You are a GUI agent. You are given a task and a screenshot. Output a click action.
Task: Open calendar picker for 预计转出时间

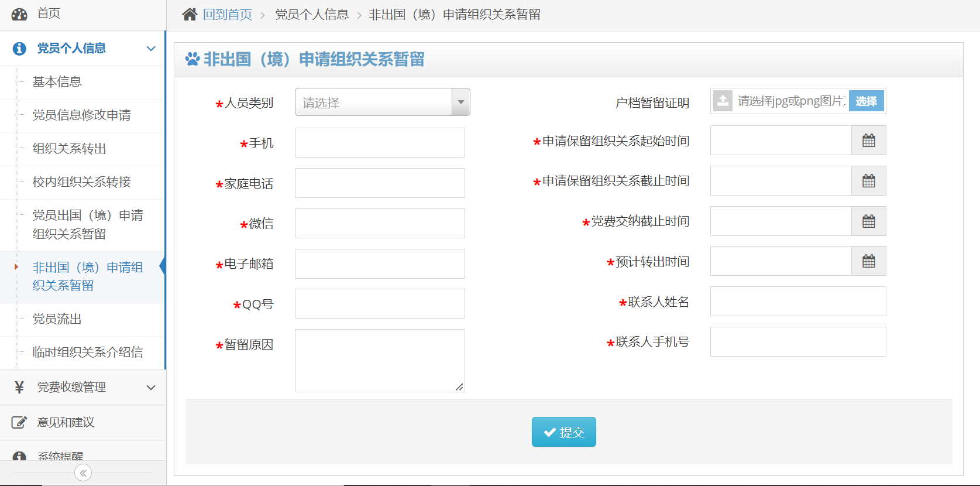click(868, 261)
